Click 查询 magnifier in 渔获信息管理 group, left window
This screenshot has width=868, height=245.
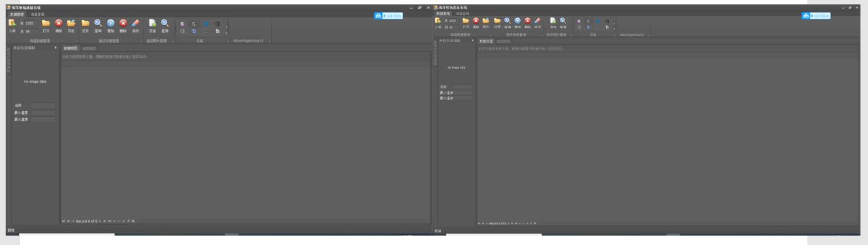click(98, 26)
